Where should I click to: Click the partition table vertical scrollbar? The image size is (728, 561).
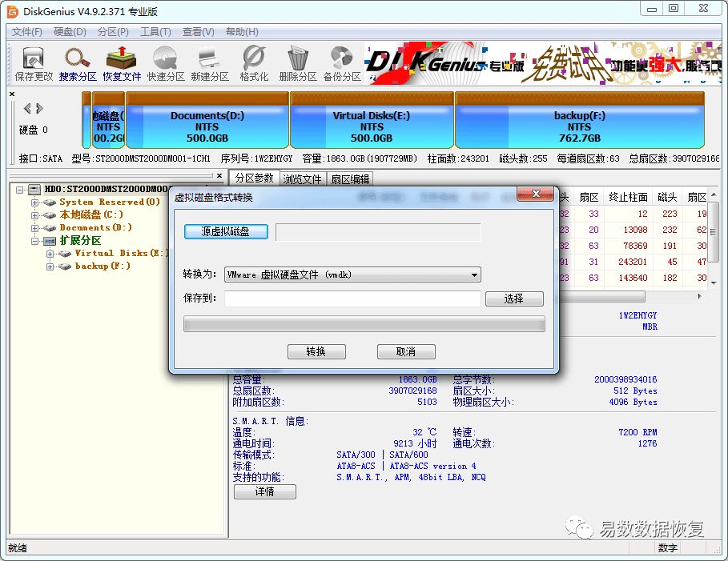713,232
